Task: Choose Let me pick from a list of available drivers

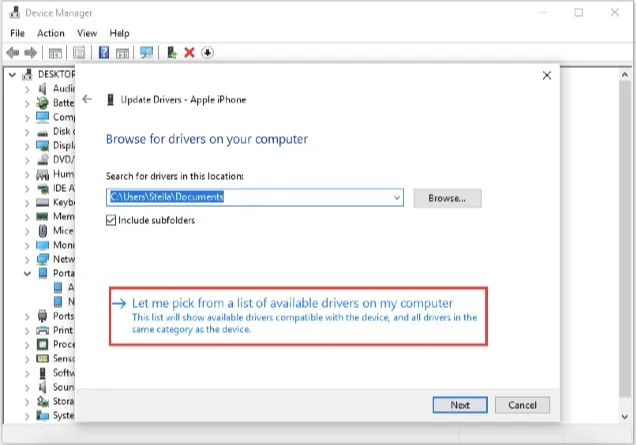Action: click(299, 316)
